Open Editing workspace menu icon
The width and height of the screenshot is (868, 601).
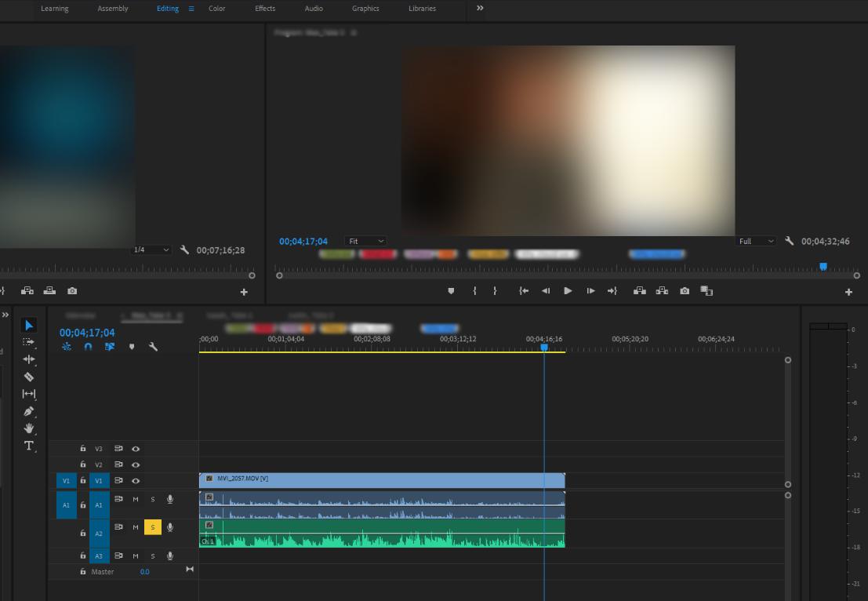pyautogui.click(x=191, y=9)
